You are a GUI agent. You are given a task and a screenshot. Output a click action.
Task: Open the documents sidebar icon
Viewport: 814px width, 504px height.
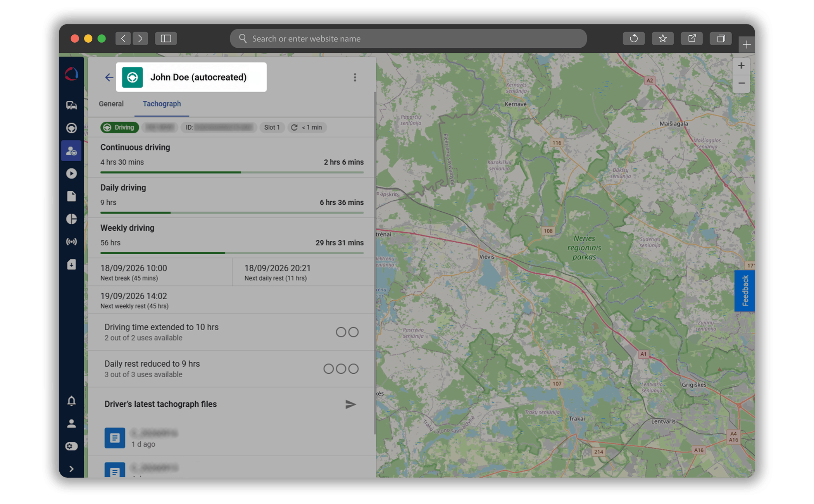(x=71, y=196)
